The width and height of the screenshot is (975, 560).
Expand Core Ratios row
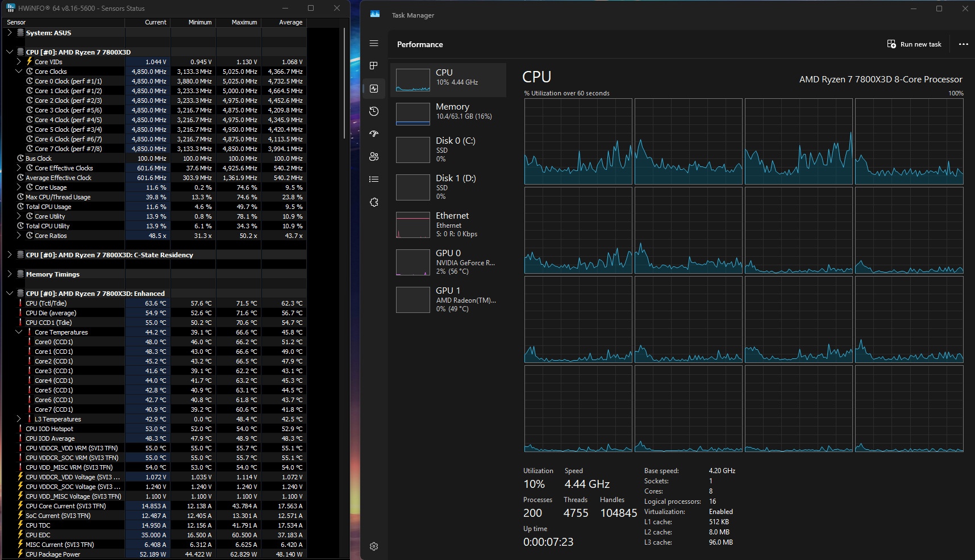[19, 236]
